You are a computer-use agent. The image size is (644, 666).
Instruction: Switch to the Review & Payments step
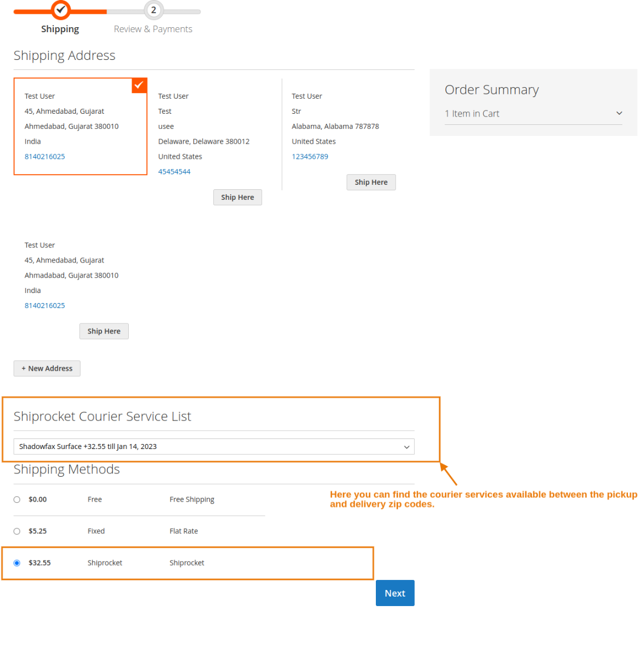(x=153, y=29)
